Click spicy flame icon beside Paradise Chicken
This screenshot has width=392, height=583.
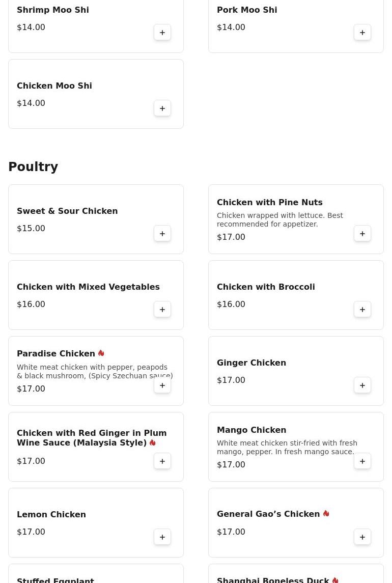click(101, 353)
